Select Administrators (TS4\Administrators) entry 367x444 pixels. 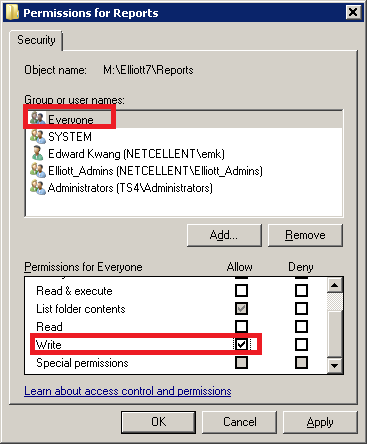[130, 188]
